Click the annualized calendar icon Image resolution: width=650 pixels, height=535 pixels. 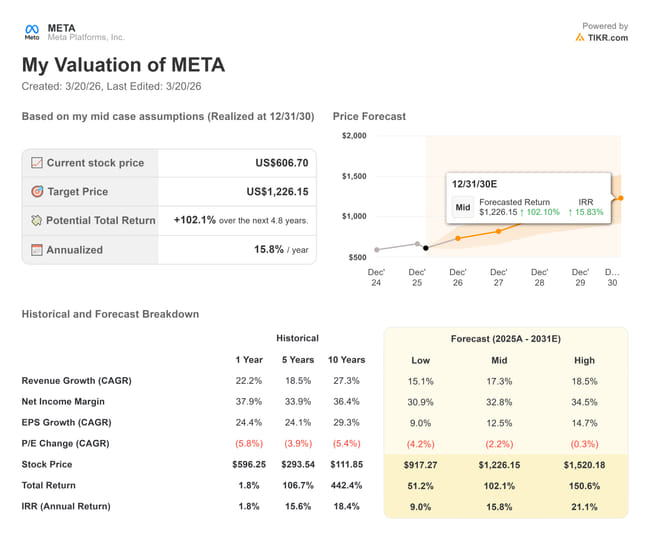click(37, 250)
